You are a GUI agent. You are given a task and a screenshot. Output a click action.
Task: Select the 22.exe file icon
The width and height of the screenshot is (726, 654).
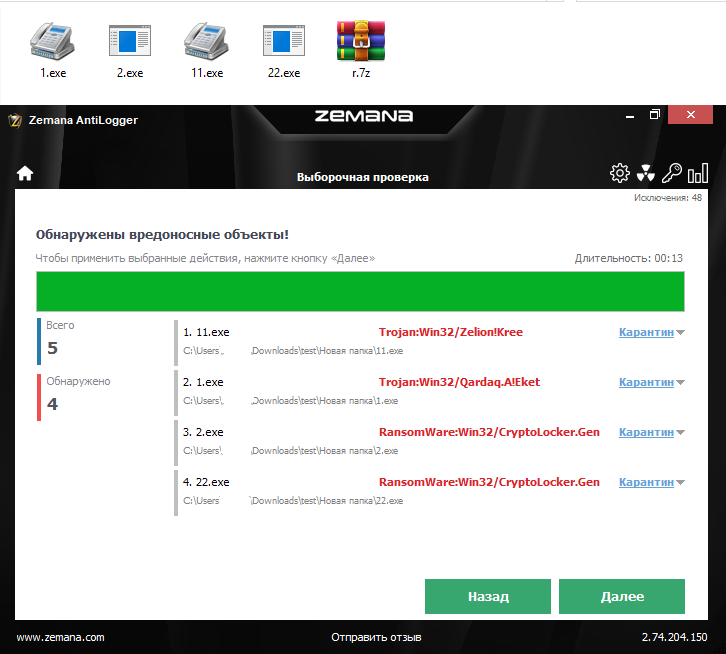[x=284, y=41]
